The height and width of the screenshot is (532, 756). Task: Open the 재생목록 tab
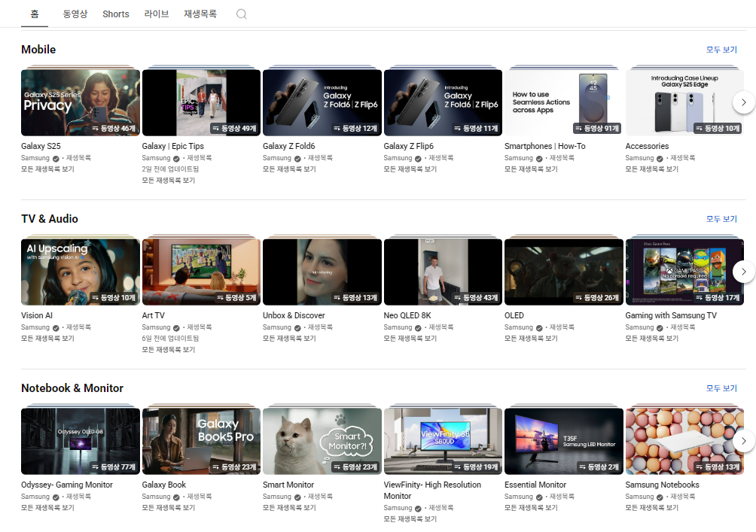200,14
